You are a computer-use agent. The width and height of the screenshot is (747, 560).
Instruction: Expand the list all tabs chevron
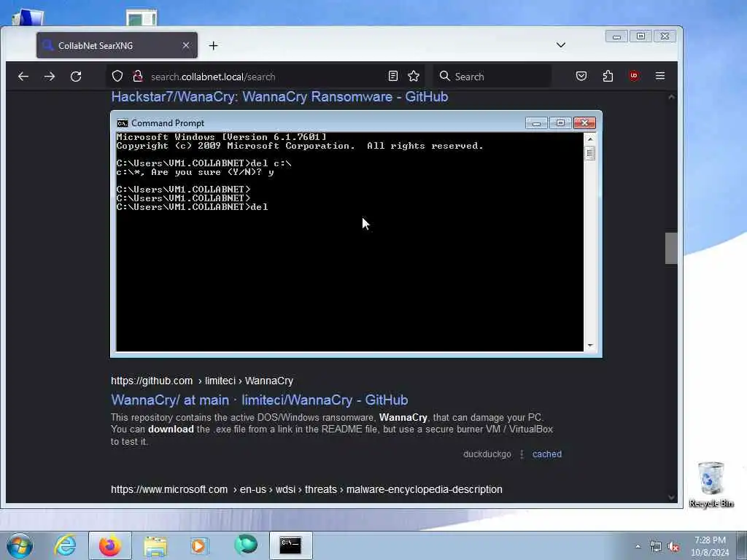tap(561, 45)
